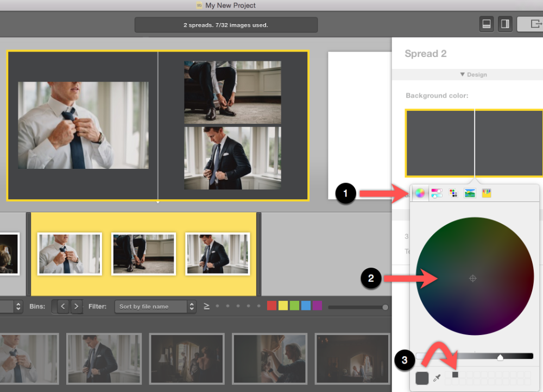Open the Sort by file name dropdown
This screenshot has height=392, width=543.
pyautogui.click(x=155, y=306)
